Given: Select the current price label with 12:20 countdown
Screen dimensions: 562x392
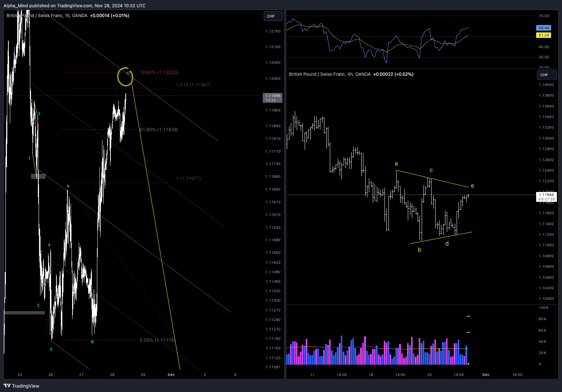Looking at the screenshot, I should coord(273,98).
